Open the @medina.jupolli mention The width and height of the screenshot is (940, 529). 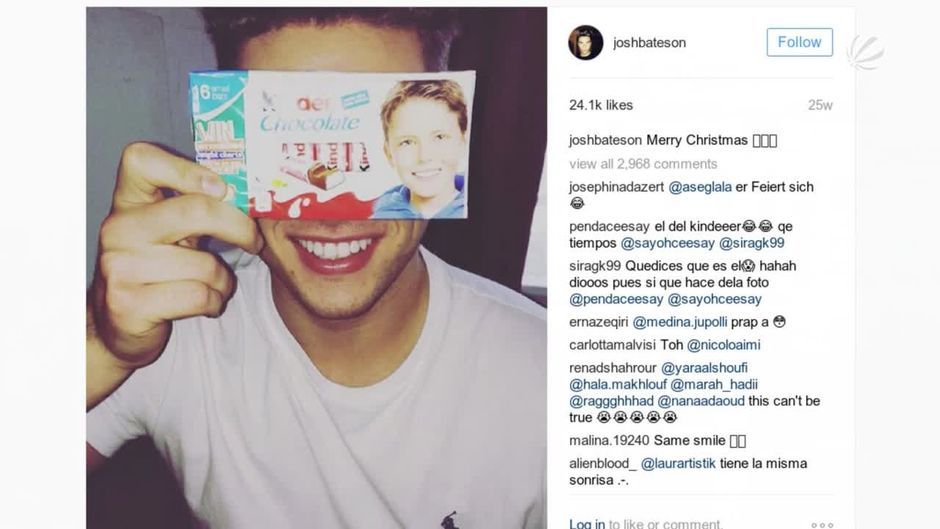(x=680, y=322)
